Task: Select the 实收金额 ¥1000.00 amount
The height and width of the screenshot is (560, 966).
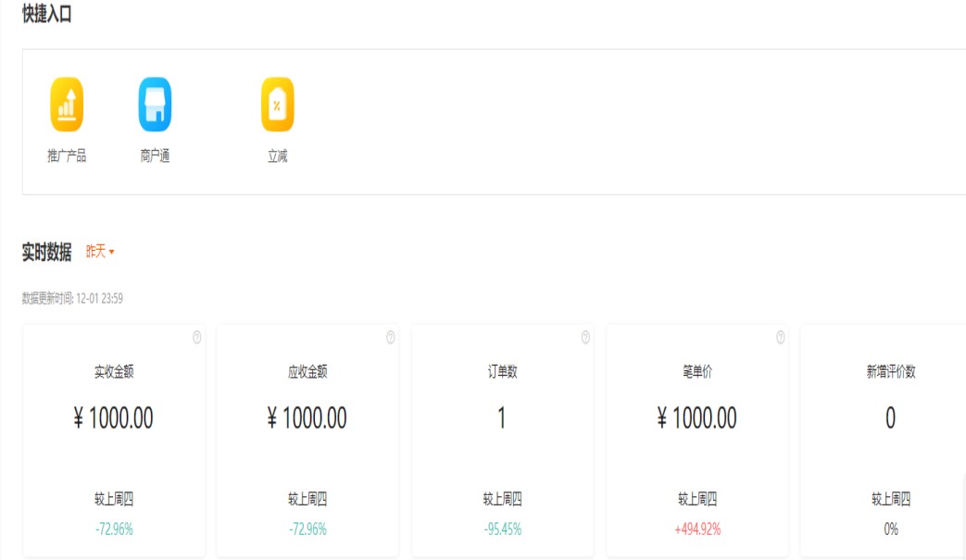Action: [x=113, y=418]
